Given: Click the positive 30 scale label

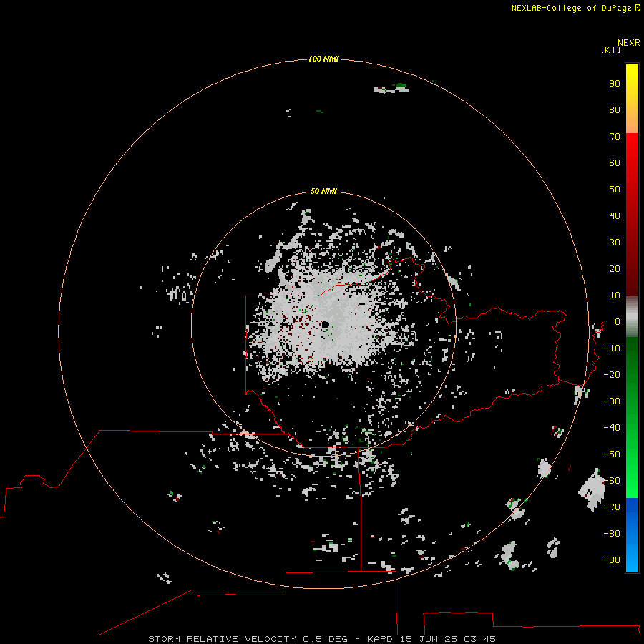Looking at the screenshot, I should tap(615, 243).
